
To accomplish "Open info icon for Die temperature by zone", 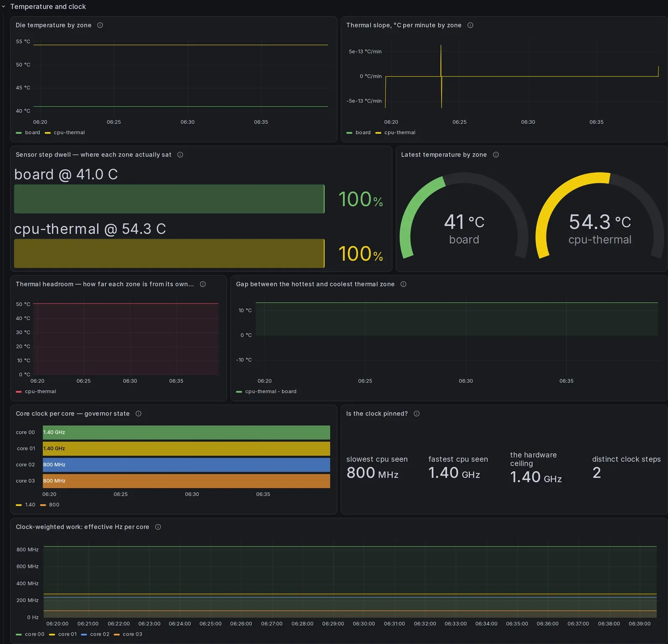I will click(100, 25).
